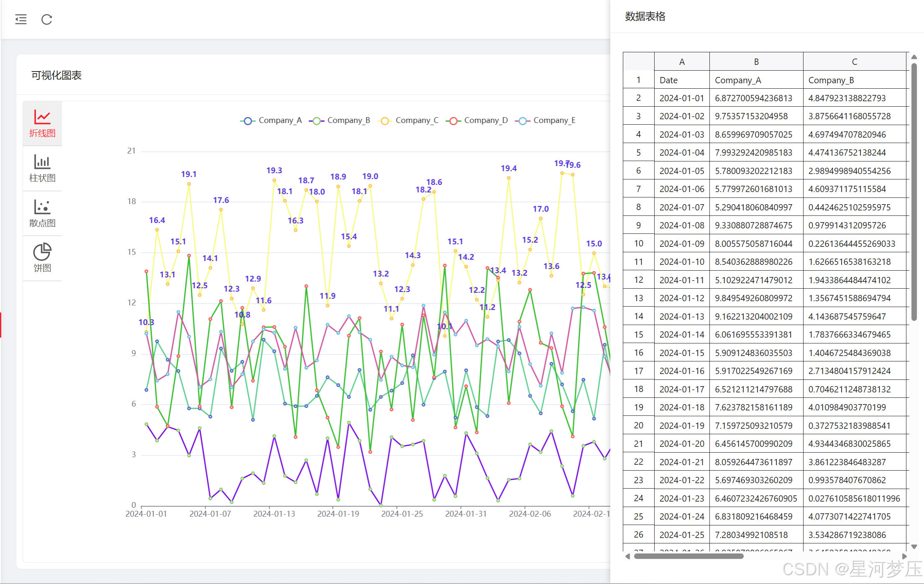Image resolution: width=924 pixels, height=584 pixels.
Task: Switch to 散点图 scatter chart
Action: pyautogui.click(x=42, y=213)
